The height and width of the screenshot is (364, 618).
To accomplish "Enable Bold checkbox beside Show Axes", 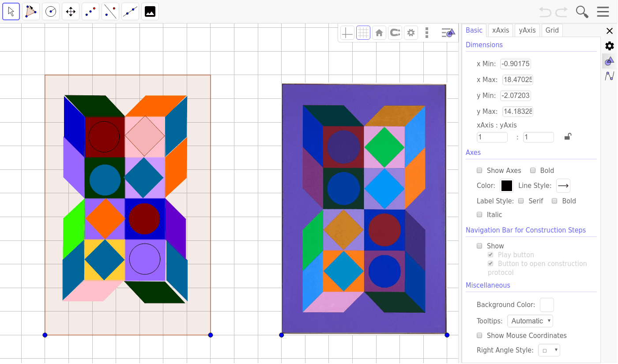I will 533,170.
